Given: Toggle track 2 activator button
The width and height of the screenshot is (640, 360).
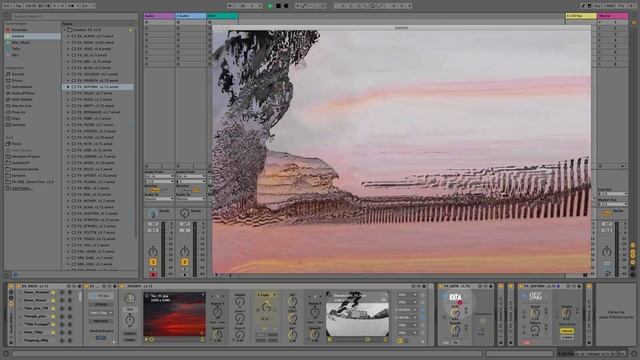Looking at the screenshot, I should coord(184,262).
